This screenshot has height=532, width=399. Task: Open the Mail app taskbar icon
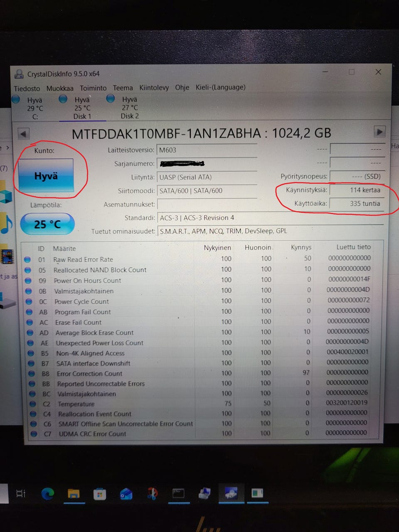tap(126, 494)
